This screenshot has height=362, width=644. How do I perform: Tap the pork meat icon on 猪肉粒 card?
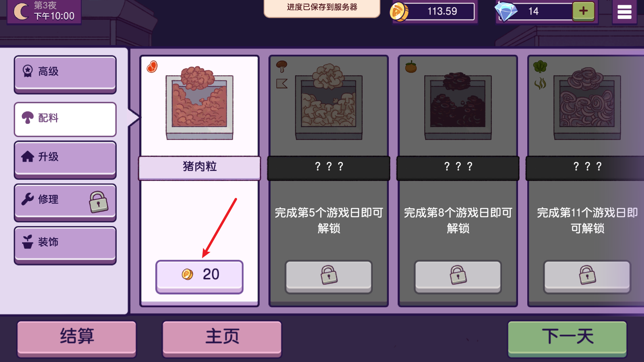point(152,67)
